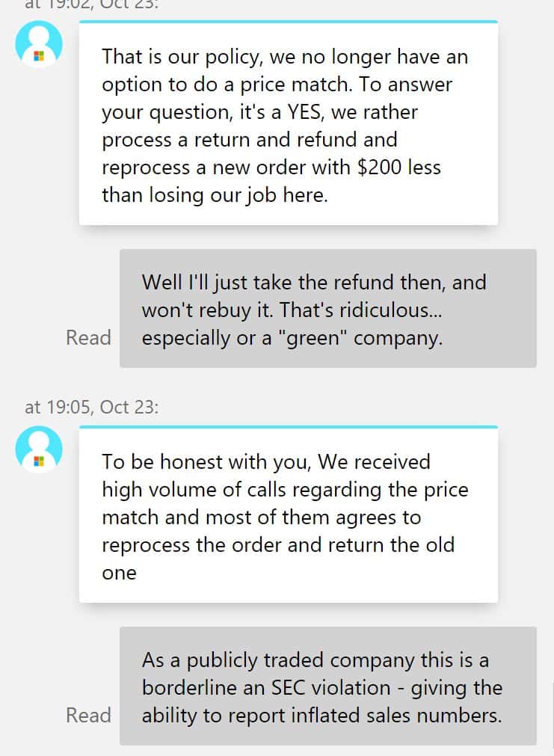554x756 pixels.
Task: Click the blue top border of the 19:05 message
Action: click(x=289, y=427)
